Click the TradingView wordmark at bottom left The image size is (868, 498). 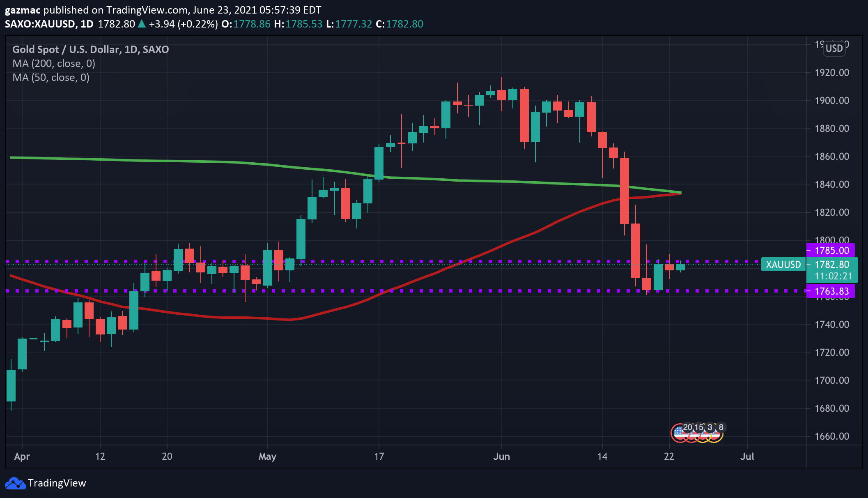tap(57, 483)
